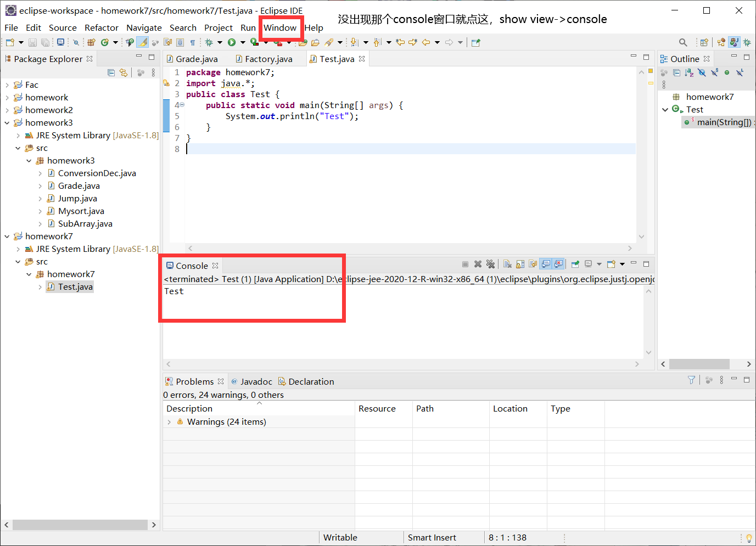Select main(String[]) method in Outline
Image resolution: width=756 pixels, height=546 pixels.
pyautogui.click(x=719, y=122)
